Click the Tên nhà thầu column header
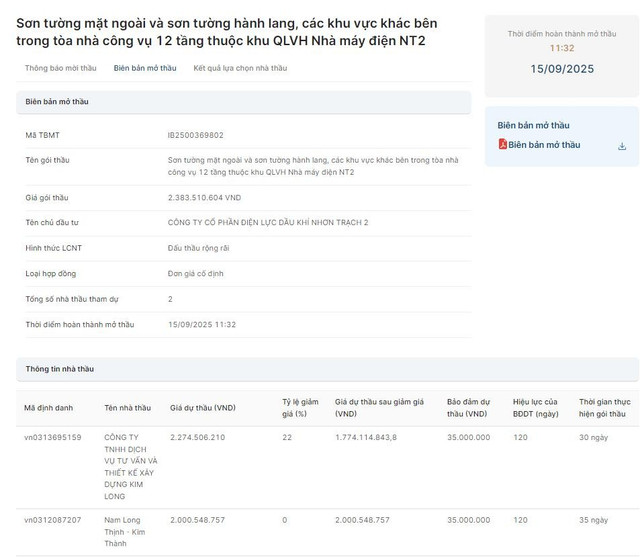This screenshot has width=640, height=557. point(127,408)
